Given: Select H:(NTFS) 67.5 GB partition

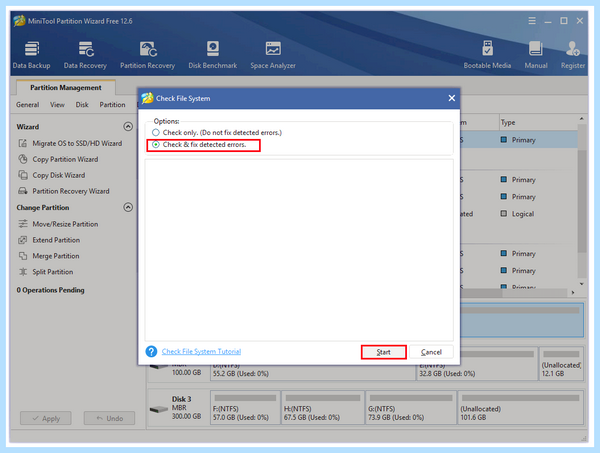Looking at the screenshot, I should pos(323,407).
